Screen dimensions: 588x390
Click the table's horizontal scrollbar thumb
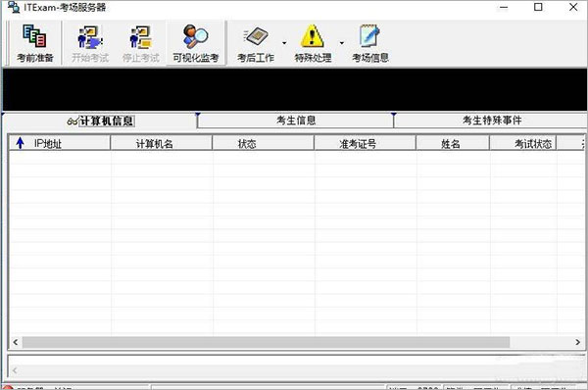[266, 342]
